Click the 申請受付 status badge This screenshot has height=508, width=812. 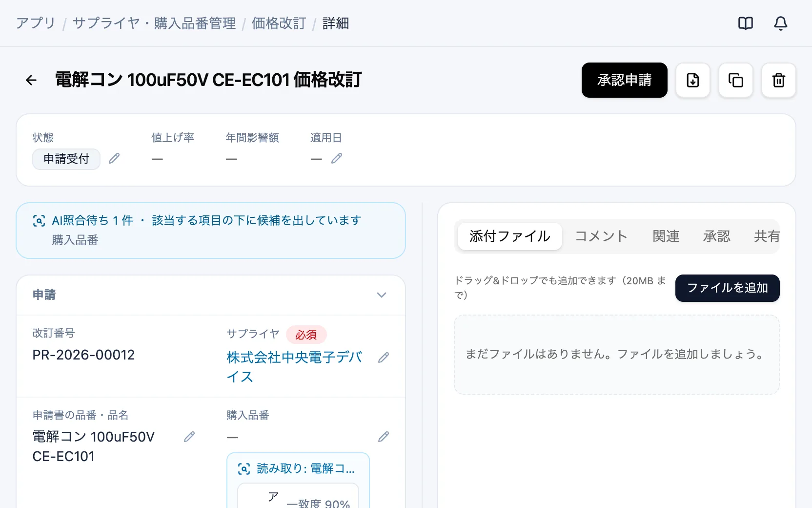66,159
